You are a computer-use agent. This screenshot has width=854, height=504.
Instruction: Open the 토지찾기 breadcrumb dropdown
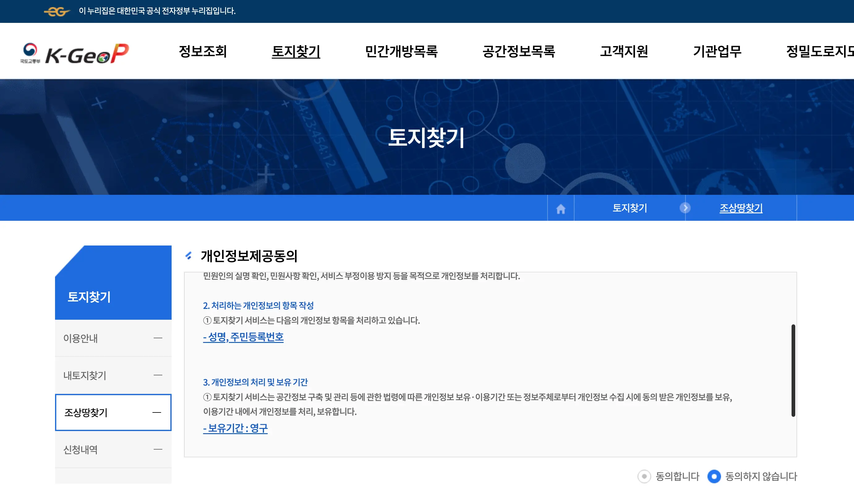click(630, 208)
